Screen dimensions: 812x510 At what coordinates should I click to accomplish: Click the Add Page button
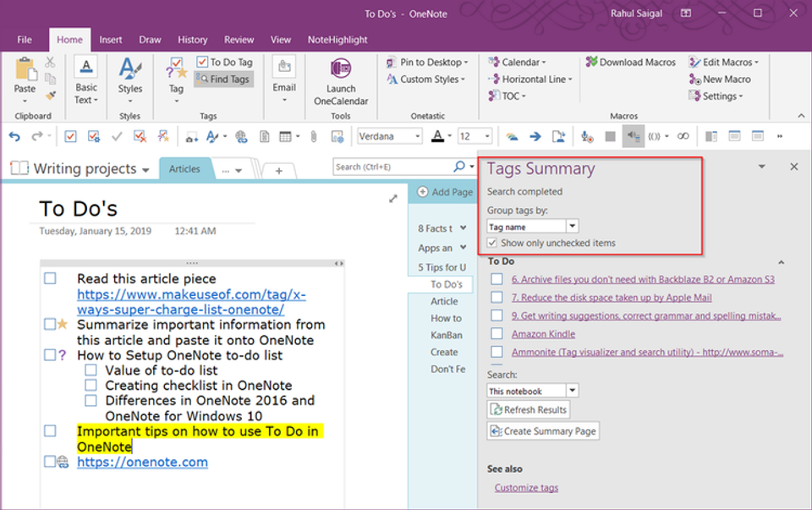[446, 192]
